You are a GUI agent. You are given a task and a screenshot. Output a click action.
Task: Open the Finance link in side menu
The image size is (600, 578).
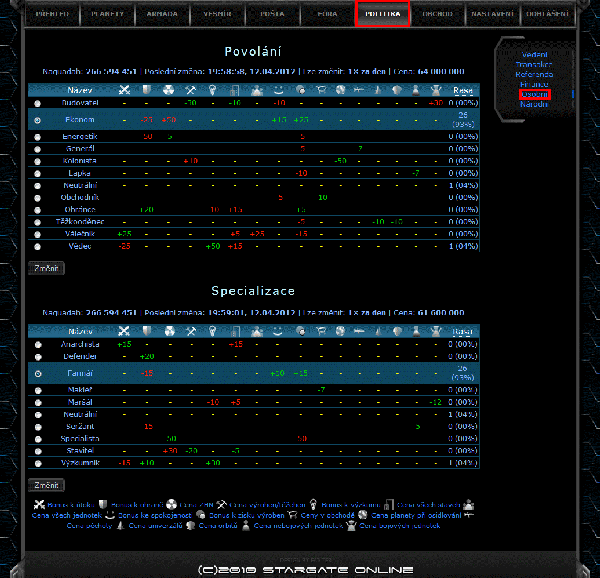click(x=534, y=84)
